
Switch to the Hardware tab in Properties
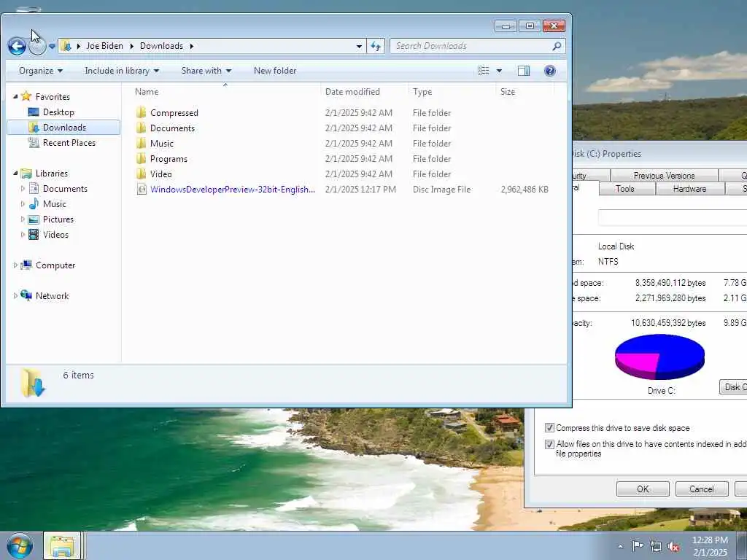tap(689, 189)
